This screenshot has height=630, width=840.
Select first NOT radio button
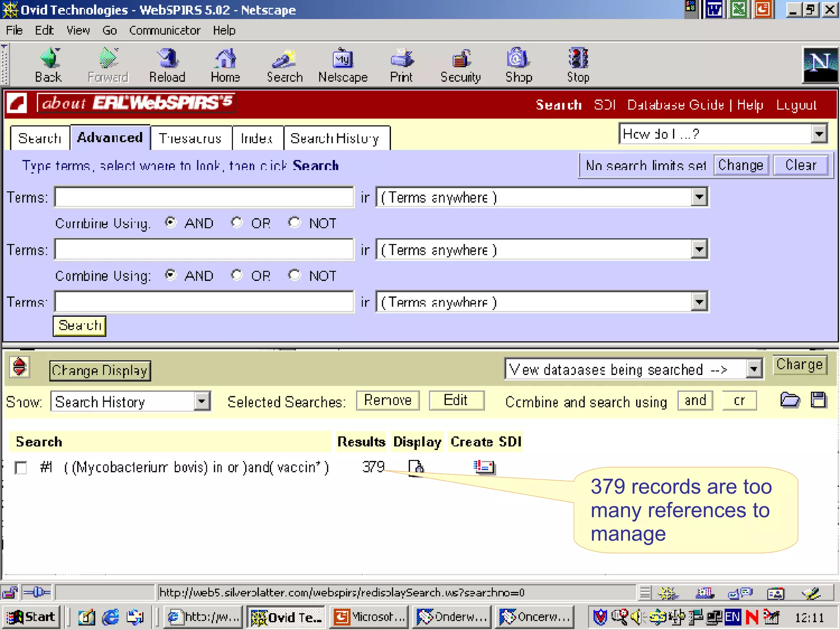(x=294, y=222)
